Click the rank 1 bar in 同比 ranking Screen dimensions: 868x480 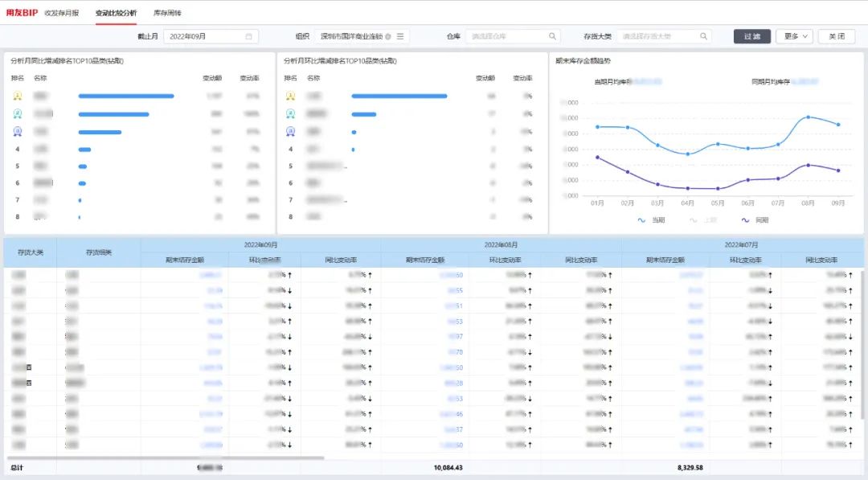(x=126, y=96)
